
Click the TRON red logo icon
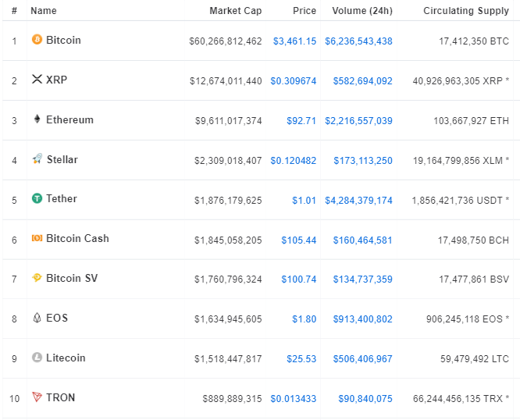pos(37,398)
